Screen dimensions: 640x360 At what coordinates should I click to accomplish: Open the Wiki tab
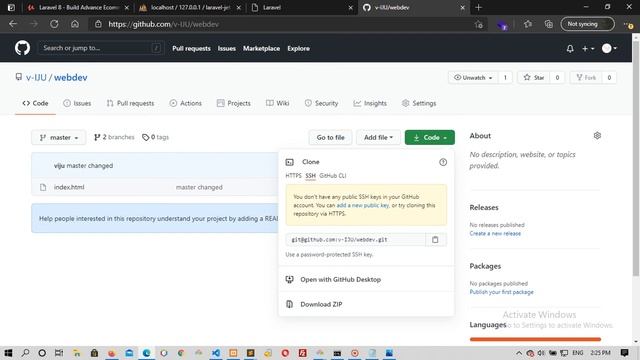click(278, 103)
